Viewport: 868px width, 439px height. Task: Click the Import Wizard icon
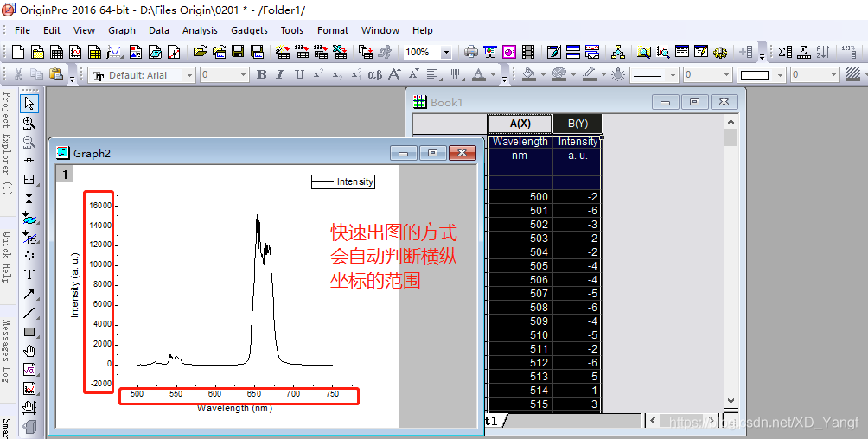click(x=283, y=52)
